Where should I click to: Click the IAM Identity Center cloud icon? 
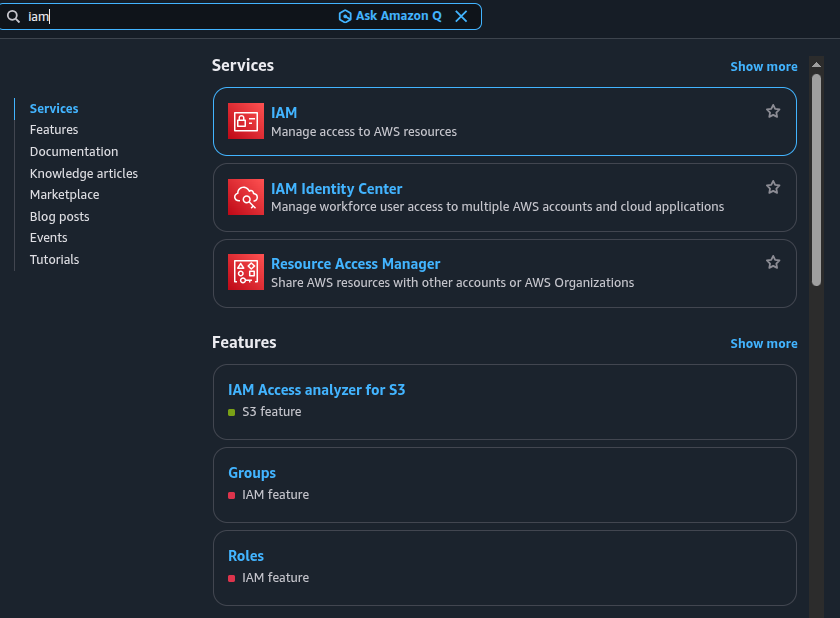[x=246, y=197]
